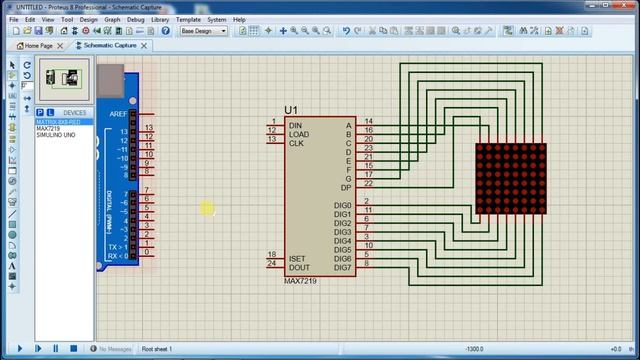Viewport: 640px width, 360px height.
Task: Click the New Project toolbar icon
Action: point(16,31)
